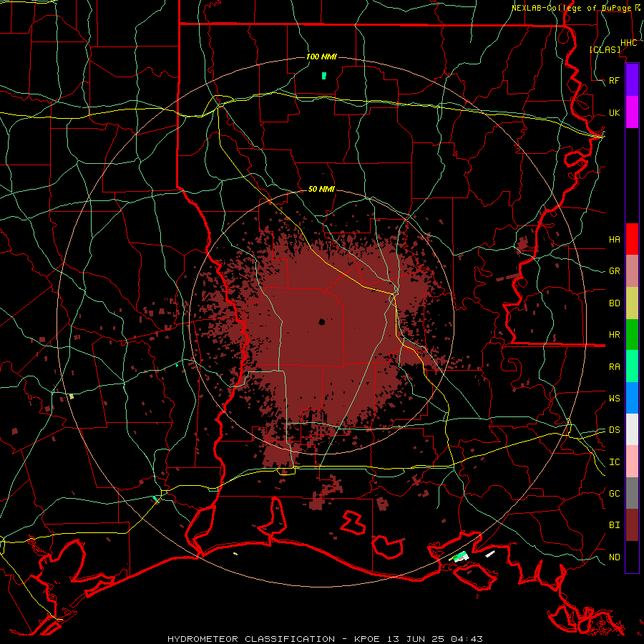644x644 pixels.
Task: Click the 50 NMI range ring label
Action: click(321, 190)
